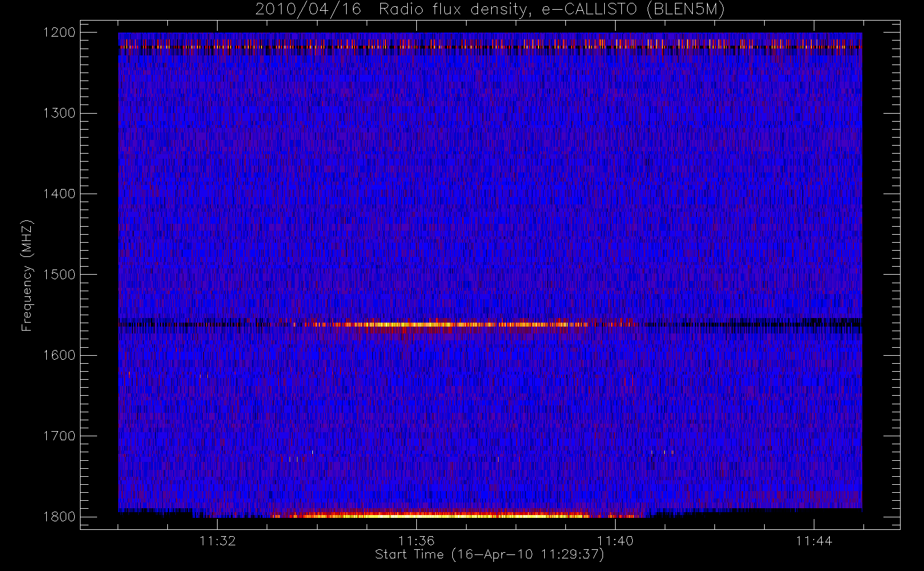Image resolution: width=924 pixels, height=571 pixels.
Task: Select the 'Frequency (MHZ)' axis label
Action: 27,275
